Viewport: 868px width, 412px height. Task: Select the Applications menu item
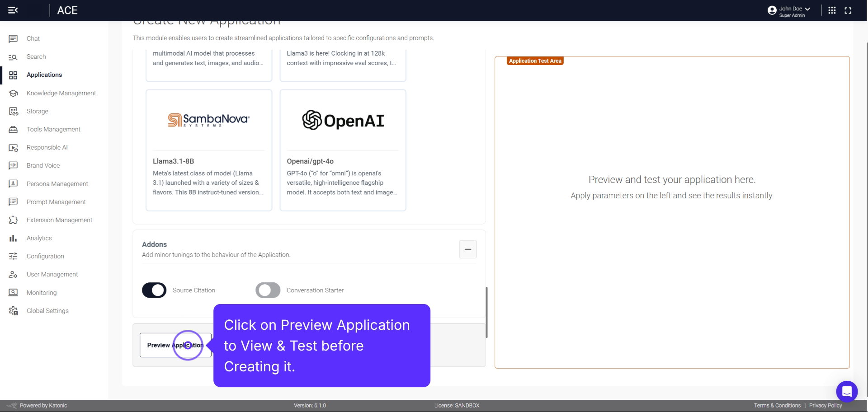[x=44, y=75]
